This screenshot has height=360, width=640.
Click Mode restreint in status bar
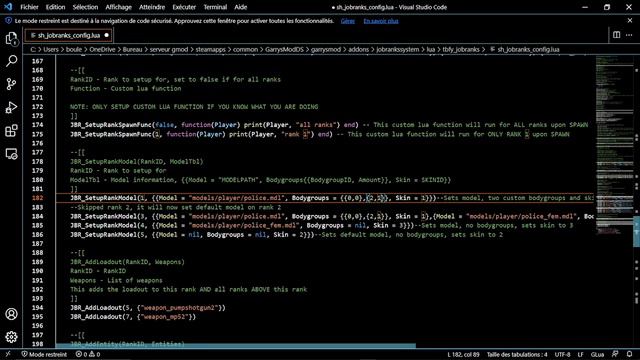pos(44,354)
